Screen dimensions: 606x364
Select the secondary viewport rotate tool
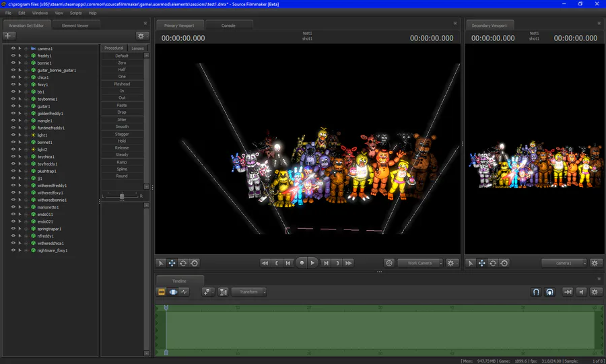coord(493,263)
